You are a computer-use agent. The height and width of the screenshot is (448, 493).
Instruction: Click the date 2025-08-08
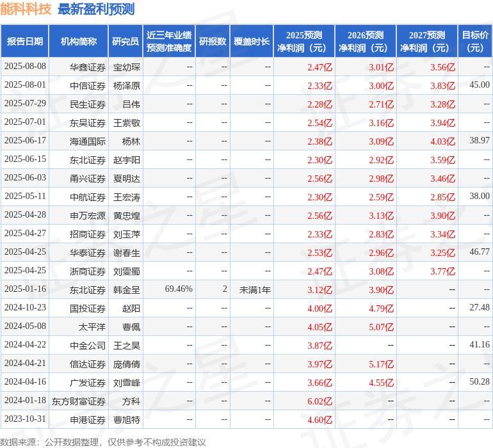pos(25,67)
